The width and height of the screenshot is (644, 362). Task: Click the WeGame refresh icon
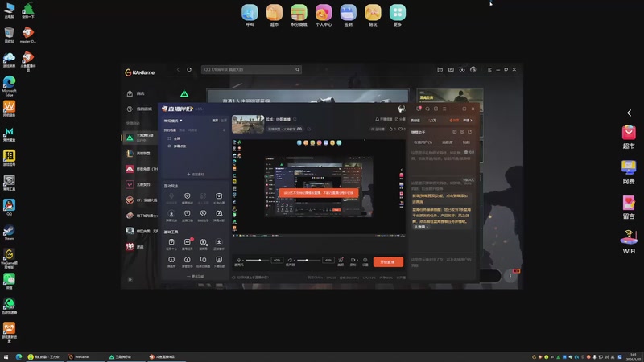(x=189, y=69)
